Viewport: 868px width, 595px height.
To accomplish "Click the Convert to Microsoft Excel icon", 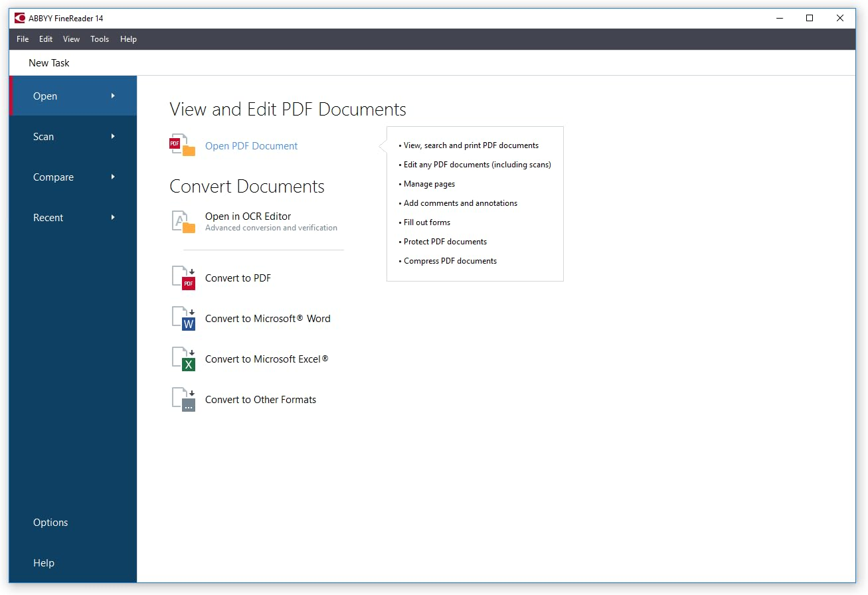I will pyautogui.click(x=184, y=359).
